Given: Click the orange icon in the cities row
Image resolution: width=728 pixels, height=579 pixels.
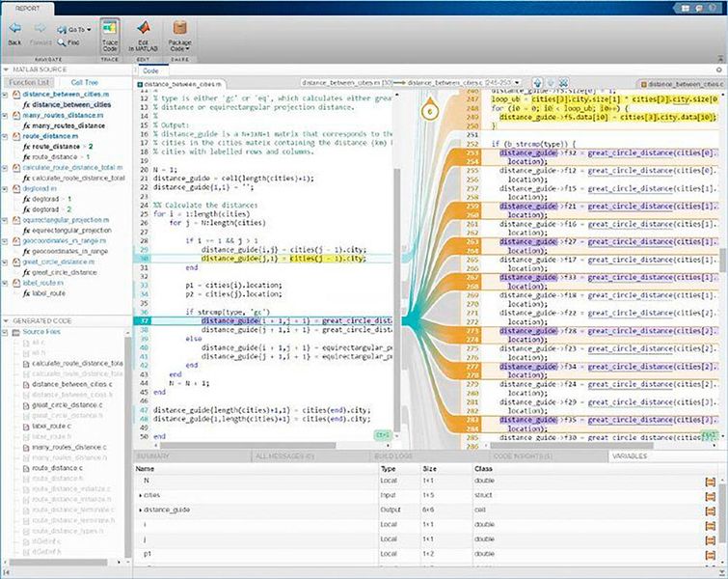Looking at the screenshot, I should [710, 496].
